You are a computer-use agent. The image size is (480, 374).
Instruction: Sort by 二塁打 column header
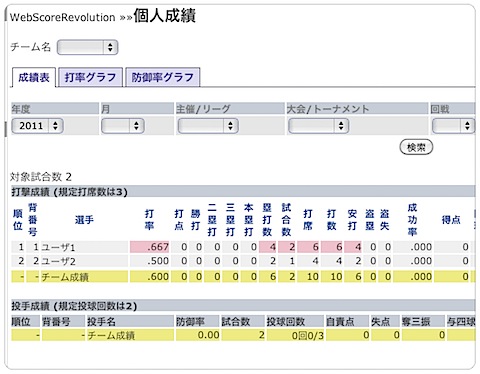(x=212, y=220)
